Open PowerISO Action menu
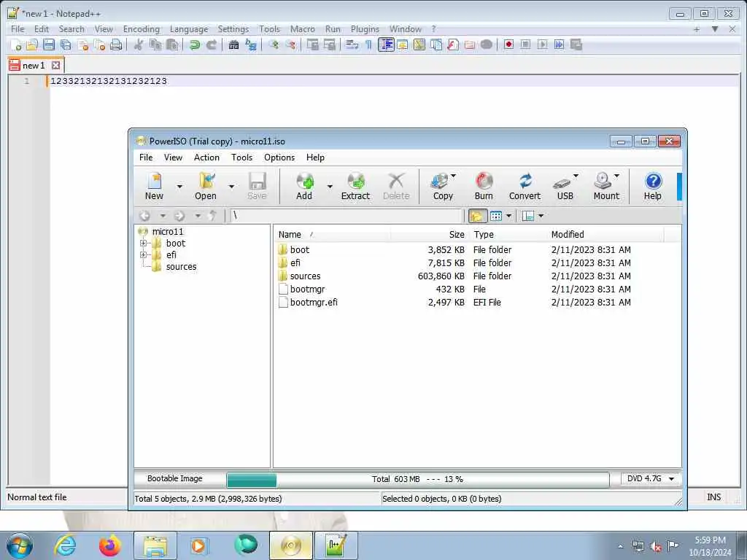Viewport: 747px width, 560px height. (x=206, y=157)
